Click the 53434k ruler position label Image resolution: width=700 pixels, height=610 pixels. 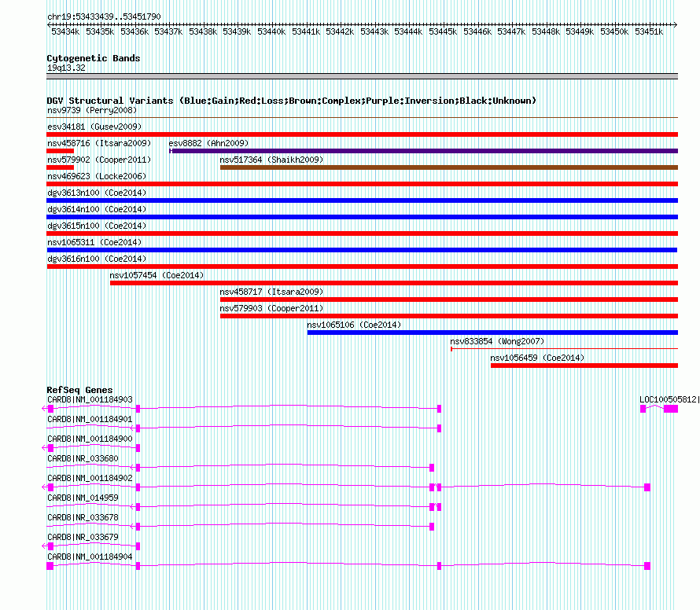click(x=65, y=31)
